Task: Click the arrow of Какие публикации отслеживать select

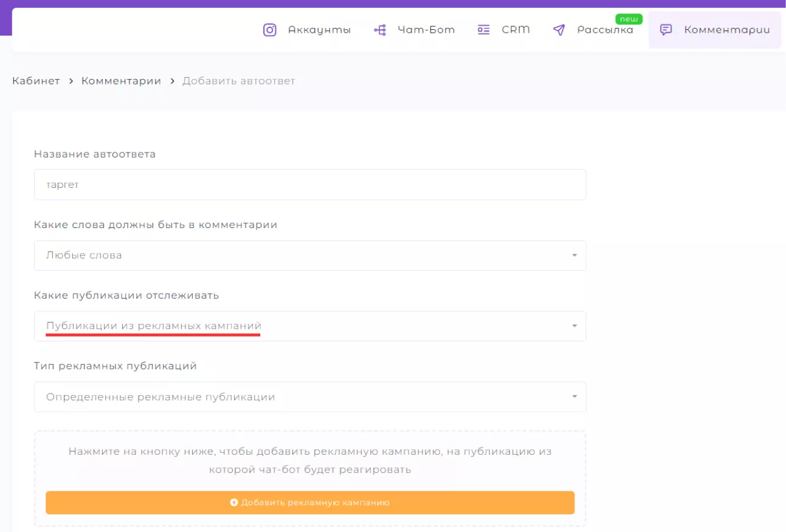Action: 574,326
